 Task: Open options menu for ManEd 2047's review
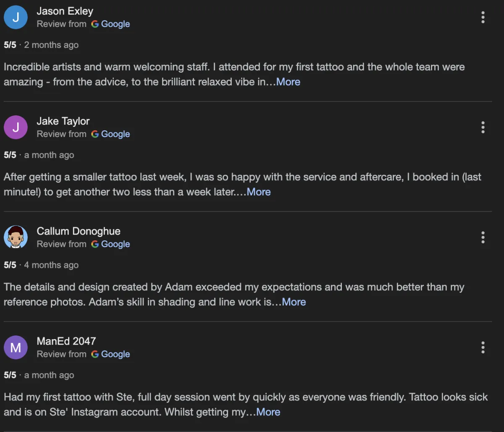[x=483, y=348]
